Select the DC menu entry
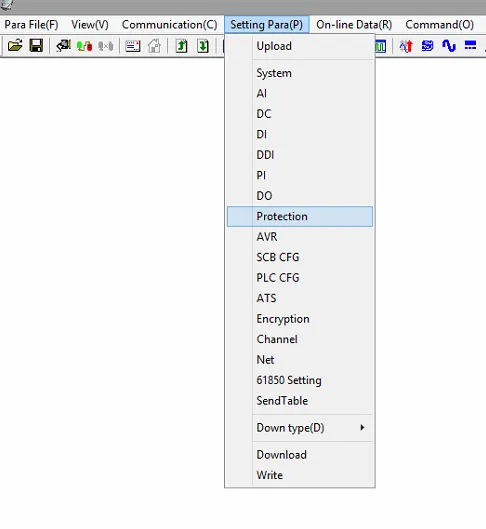486x529 pixels. [x=300, y=114]
